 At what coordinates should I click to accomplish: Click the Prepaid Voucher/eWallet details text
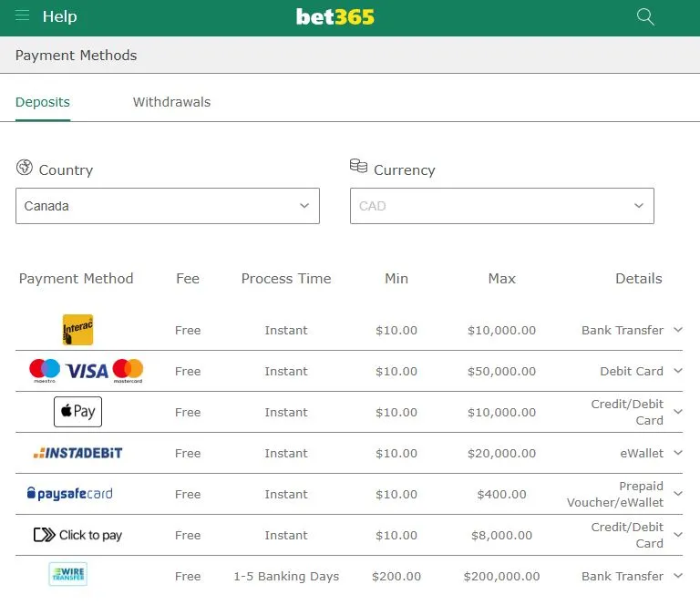click(x=615, y=494)
